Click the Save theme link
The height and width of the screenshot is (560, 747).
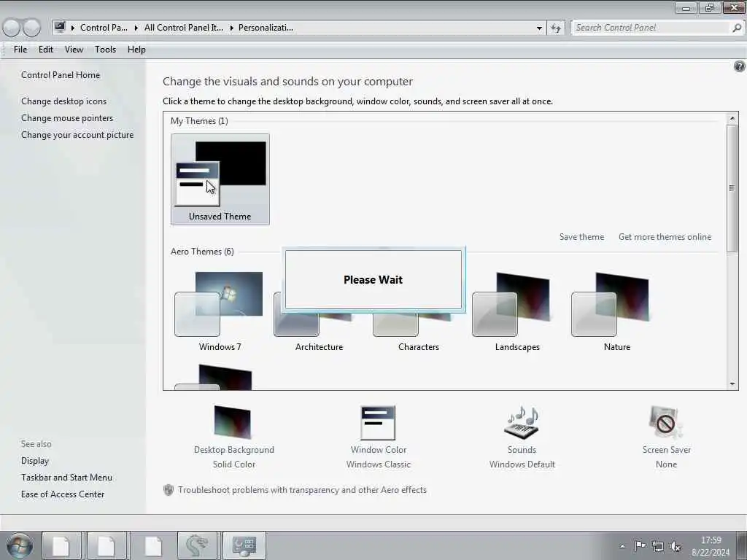click(x=581, y=237)
